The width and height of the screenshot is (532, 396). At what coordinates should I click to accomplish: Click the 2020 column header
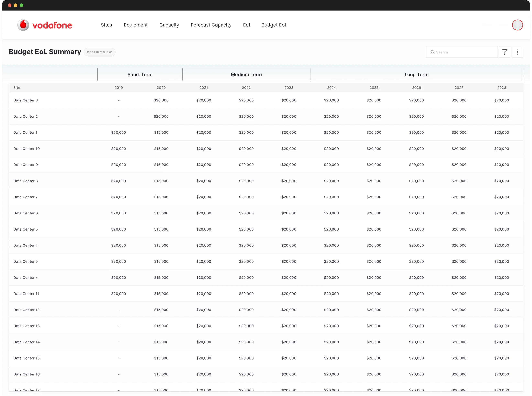click(x=161, y=87)
